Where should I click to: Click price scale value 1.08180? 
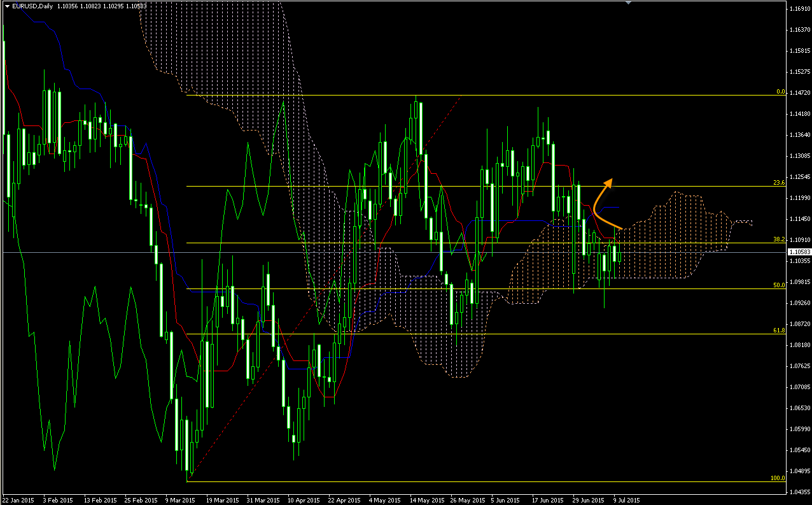click(x=800, y=345)
